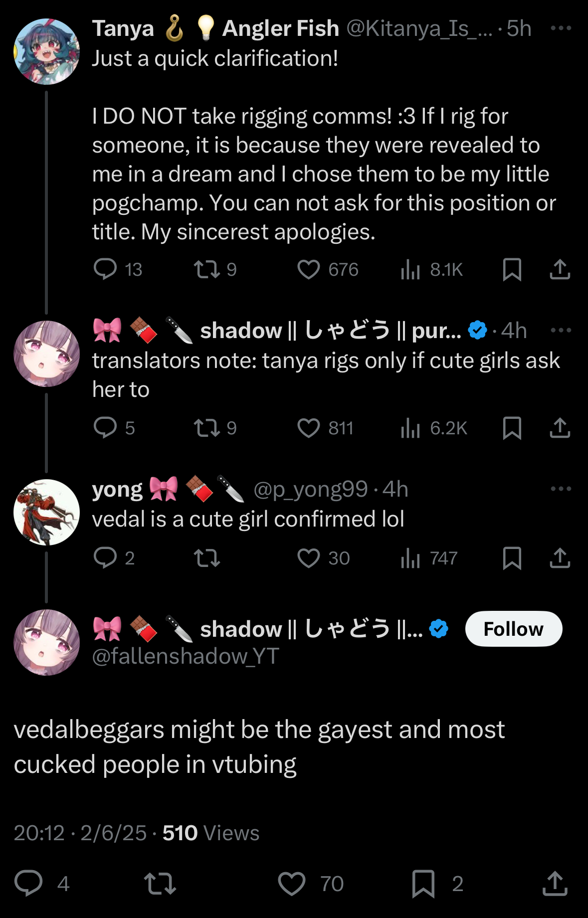The image size is (588, 918).
Task: Bookmark the main vedalbeggars tweet
Action: [x=423, y=884]
